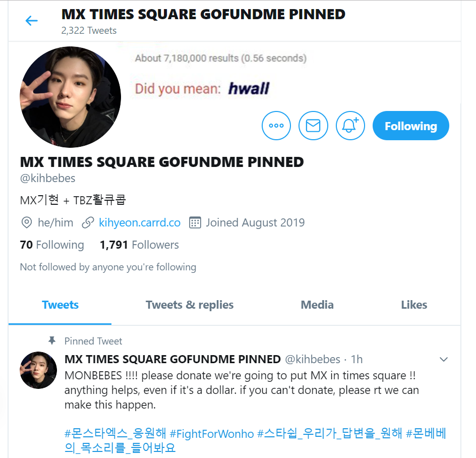
Task: Click the back arrow icon
Action: point(32,21)
